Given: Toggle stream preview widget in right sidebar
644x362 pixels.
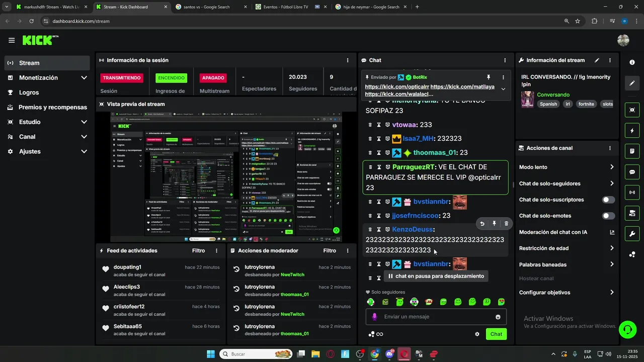Looking at the screenshot, I should [632, 110].
